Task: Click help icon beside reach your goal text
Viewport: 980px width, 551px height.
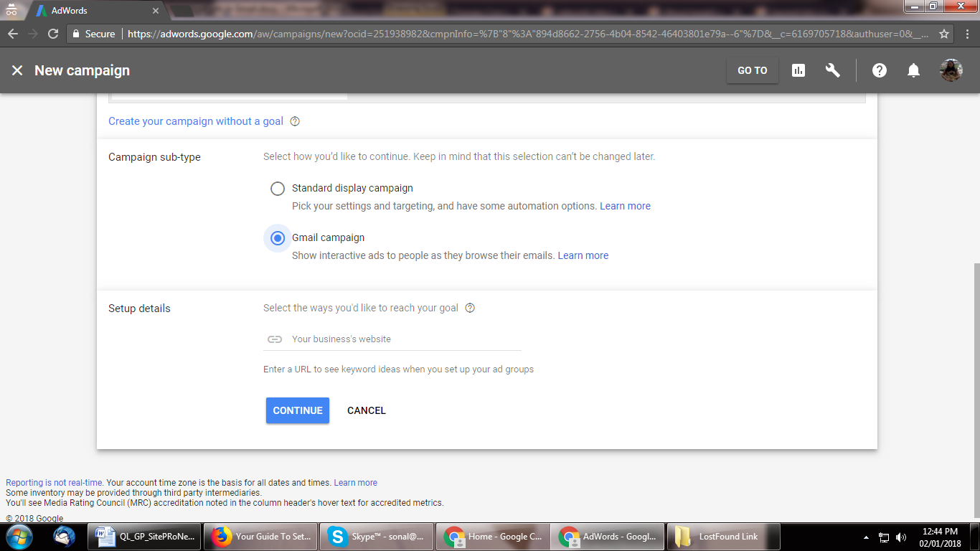Action: click(470, 308)
